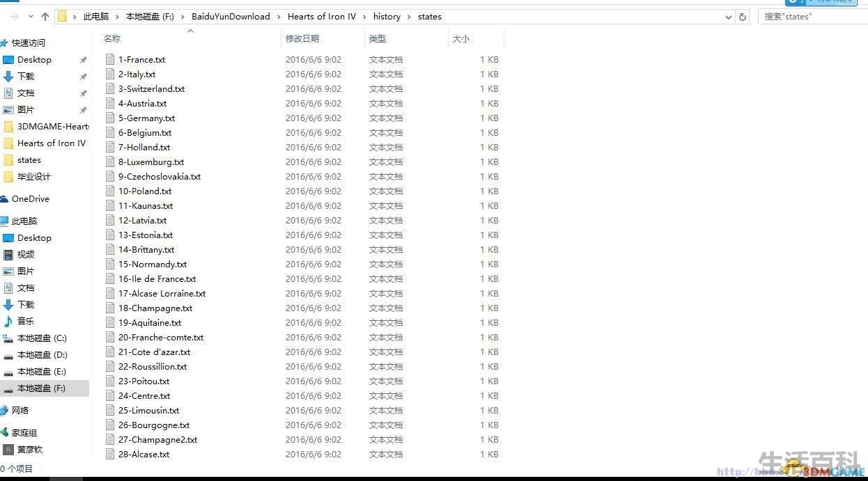Image resolution: width=868 pixels, height=481 pixels.
Task: Click the 黄彦钦 user icon in sidebar
Action: (8, 450)
